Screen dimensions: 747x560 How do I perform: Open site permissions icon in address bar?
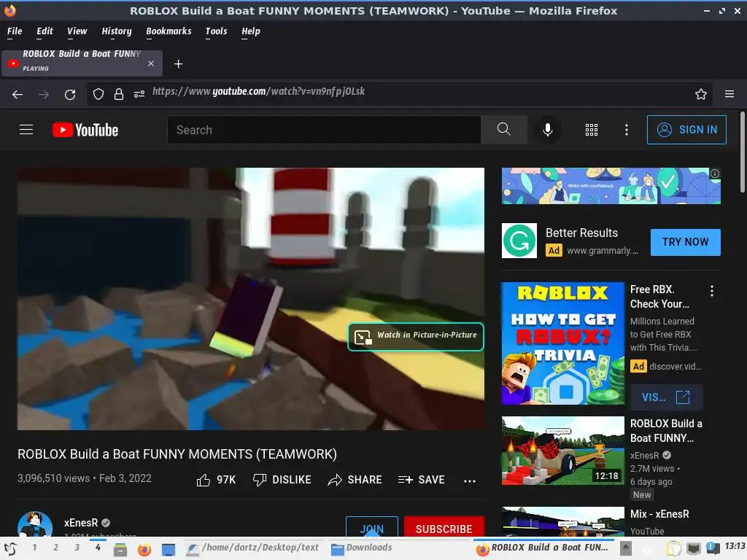[139, 94]
